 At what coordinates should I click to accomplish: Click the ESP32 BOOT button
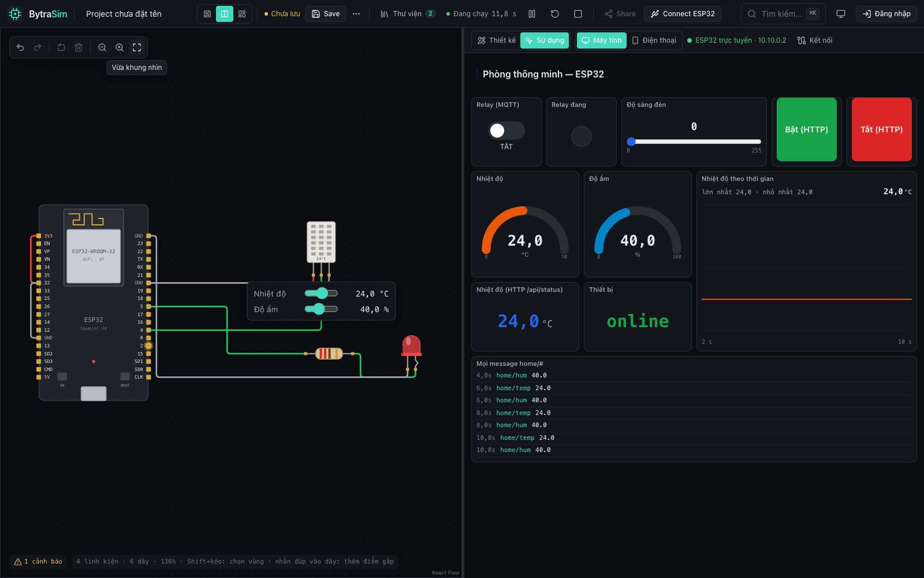pyautogui.click(x=125, y=377)
